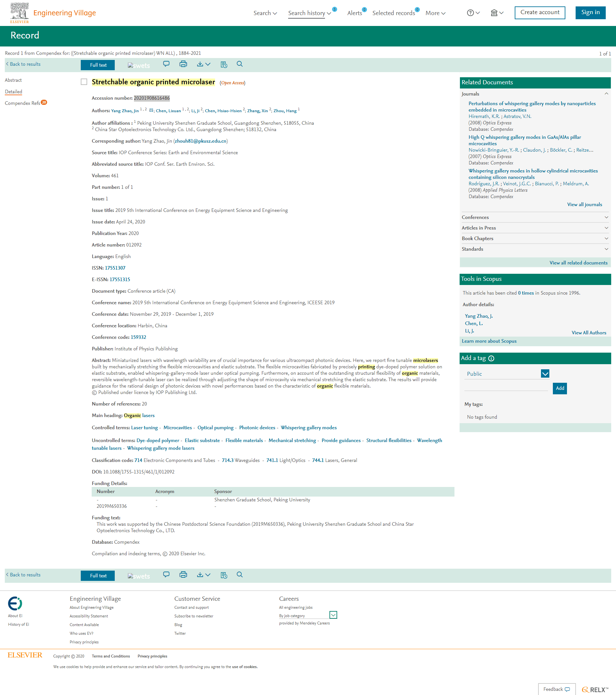The height and width of the screenshot is (695, 616).
Task: Expand the Conferences section in Related Documents
Action: tap(535, 217)
